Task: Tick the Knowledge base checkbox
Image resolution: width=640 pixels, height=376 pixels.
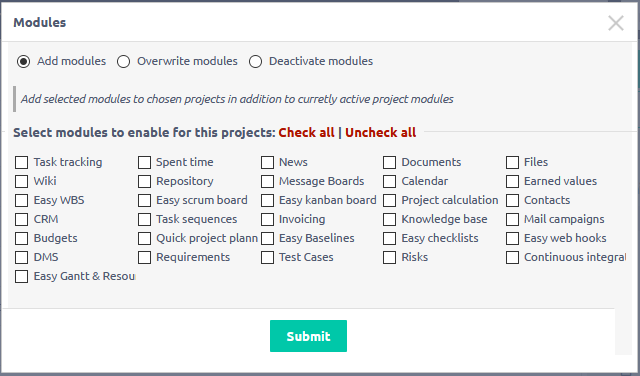Action: point(389,219)
